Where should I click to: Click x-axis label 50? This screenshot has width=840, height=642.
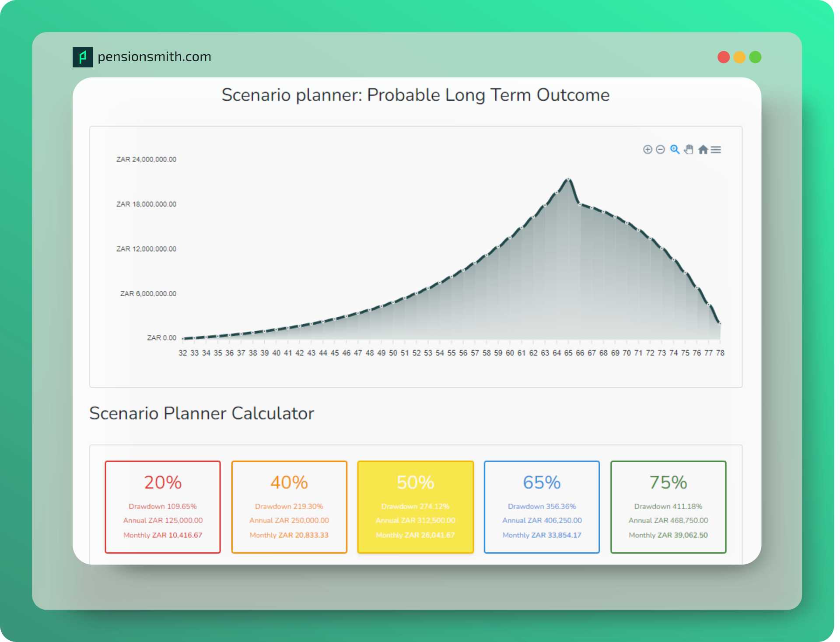click(x=393, y=353)
